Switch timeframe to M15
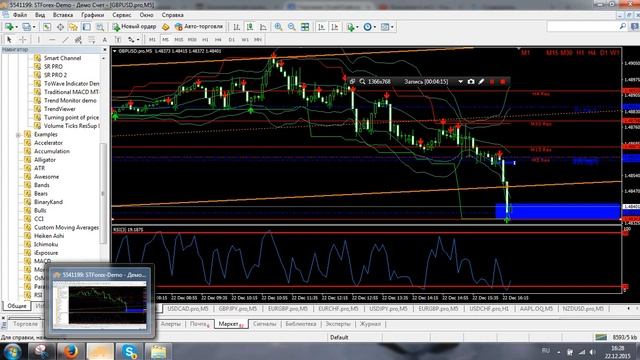This screenshot has width=640, height=360. 179,40
